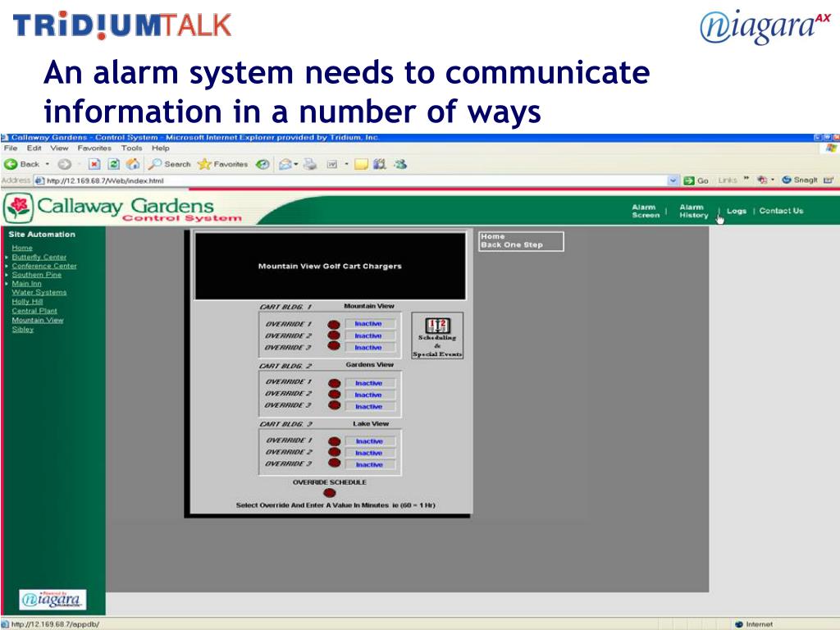Open the Search magnifier tool
This screenshot has height=630, width=840.
169,164
